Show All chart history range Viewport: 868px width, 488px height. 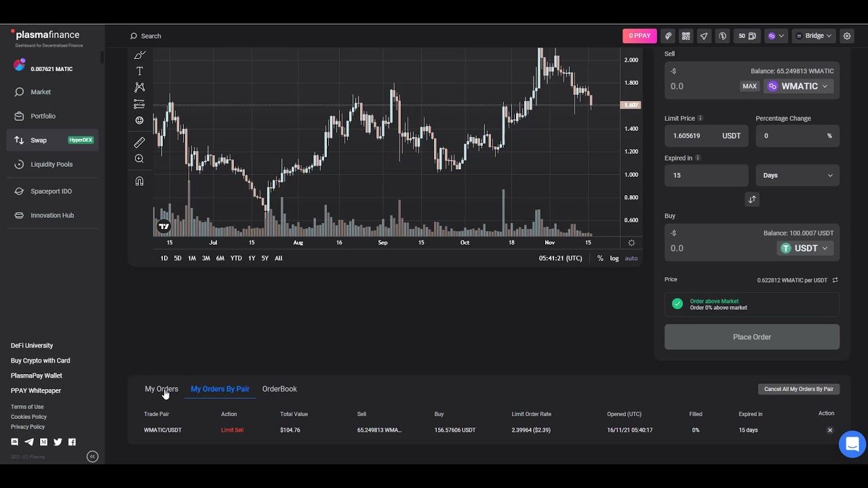(278, 258)
